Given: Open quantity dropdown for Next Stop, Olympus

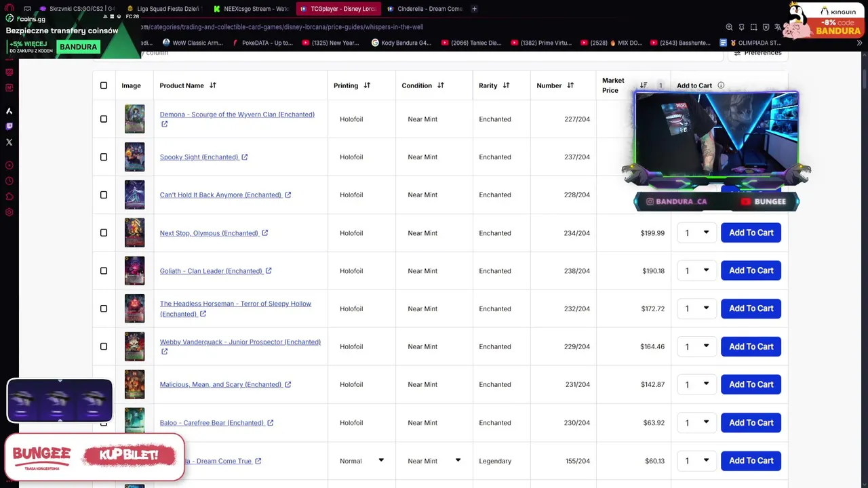Looking at the screenshot, I should point(696,232).
